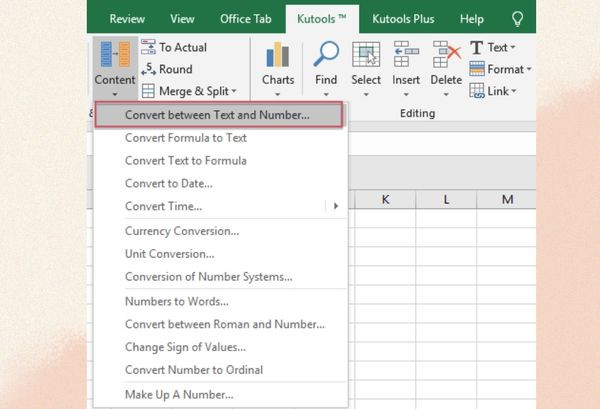Choose Convert Text to Formula
This screenshot has width=600, height=409.
point(221,161)
